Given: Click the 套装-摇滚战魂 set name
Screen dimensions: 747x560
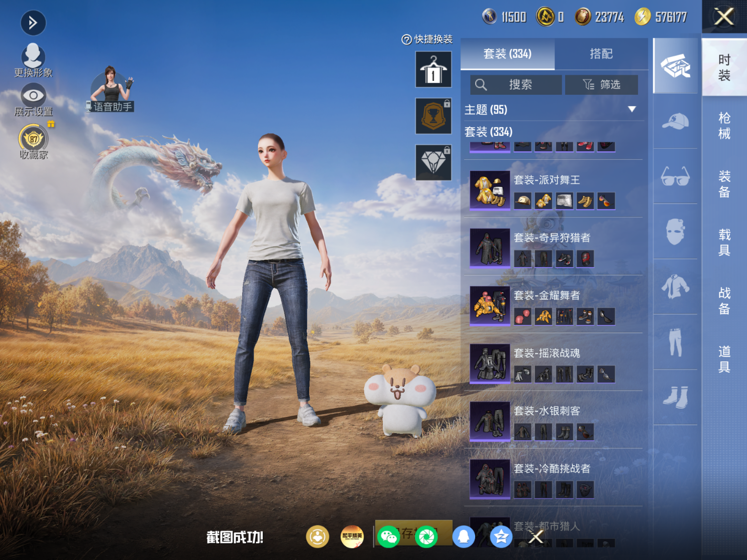Looking at the screenshot, I should 547,353.
